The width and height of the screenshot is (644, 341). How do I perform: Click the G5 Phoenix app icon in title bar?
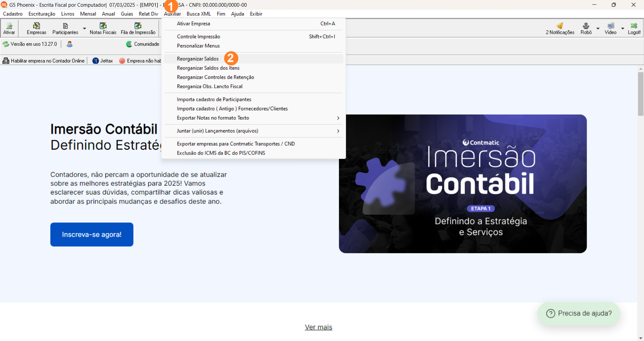(x=4, y=5)
